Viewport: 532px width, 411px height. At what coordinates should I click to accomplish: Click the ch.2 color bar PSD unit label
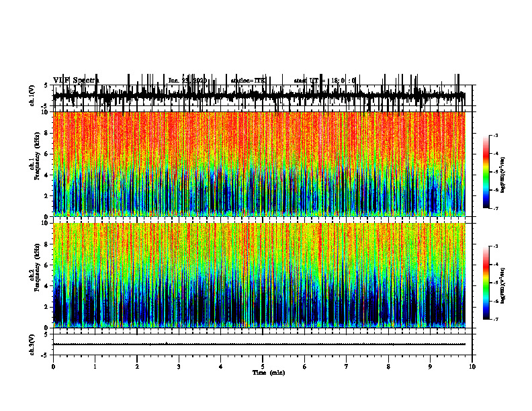pyautogui.click(x=504, y=285)
